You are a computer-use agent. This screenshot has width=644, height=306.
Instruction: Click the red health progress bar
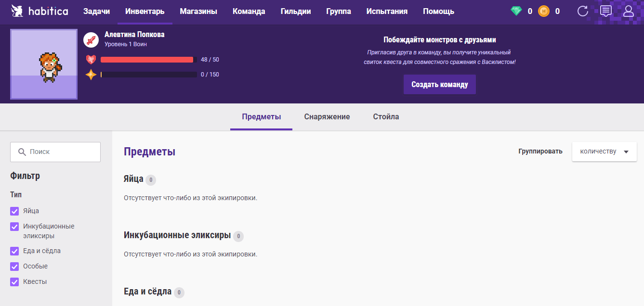pyautogui.click(x=147, y=60)
